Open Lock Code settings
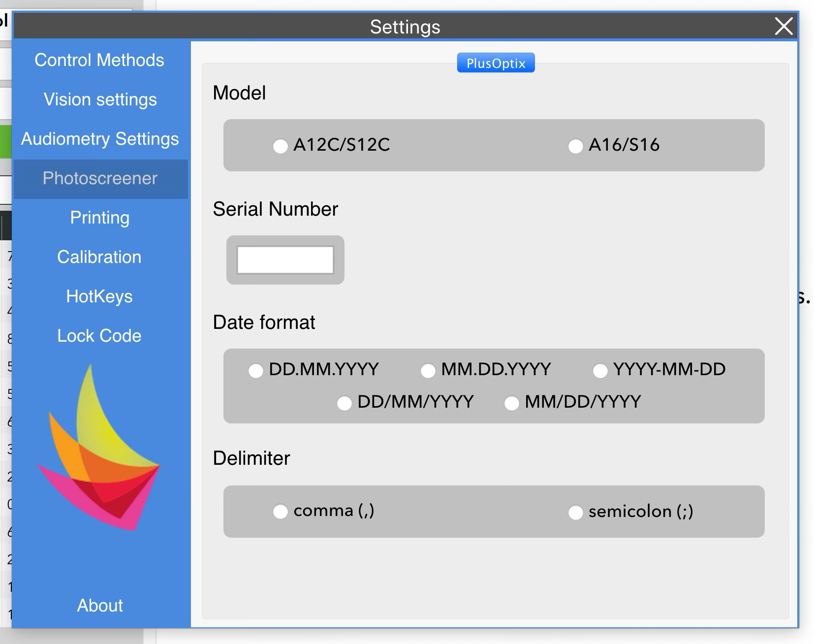 point(99,336)
